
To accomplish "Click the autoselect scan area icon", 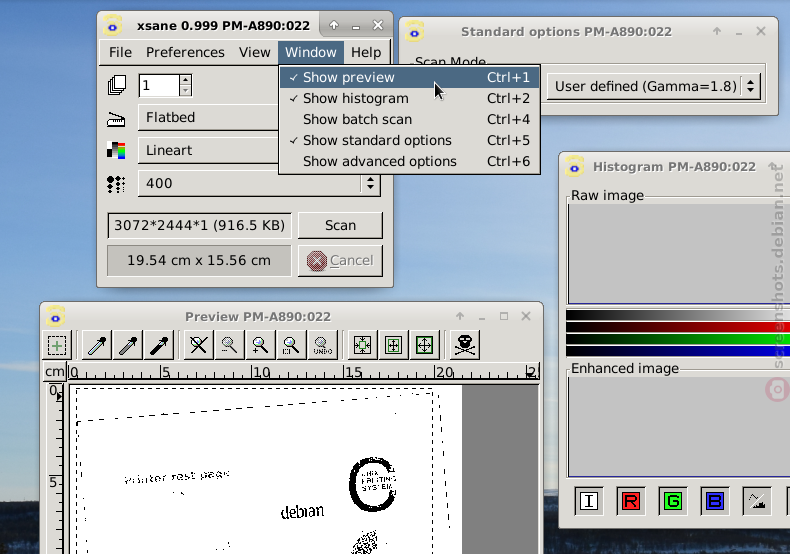I will [x=363, y=345].
